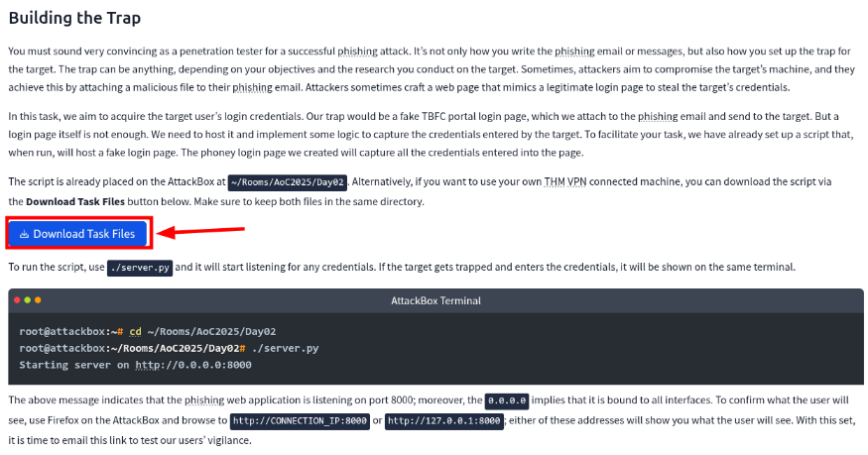Click the red dot in terminal header
The height and width of the screenshot is (455, 868).
[x=16, y=299]
